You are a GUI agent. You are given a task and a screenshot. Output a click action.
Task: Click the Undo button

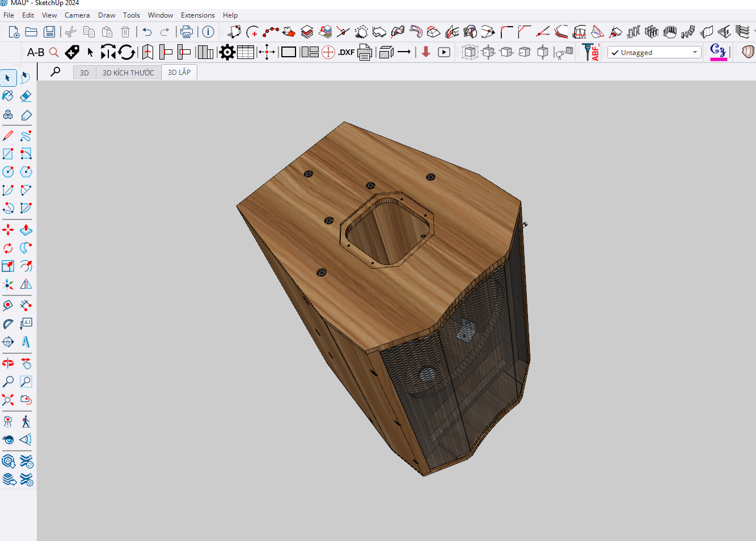(x=147, y=32)
